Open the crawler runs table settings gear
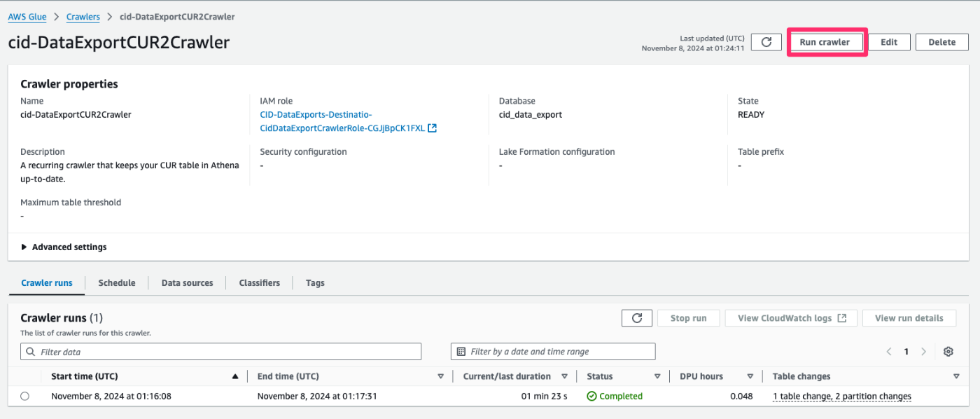The image size is (980, 419). 948,351
